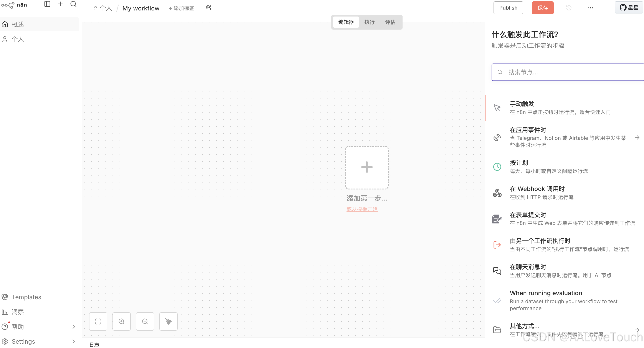Screen dimensions: 644x348
Task: Click the edit description icon beside tags
Action: pos(208,8)
